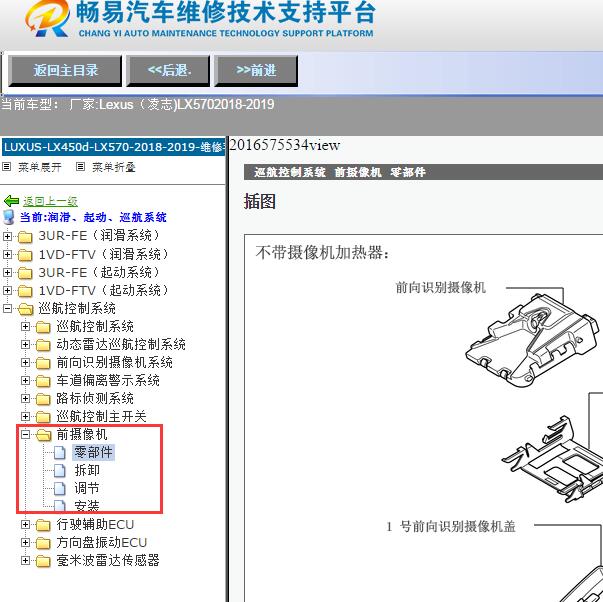Click the computer icon next to 当前
This screenshot has width=603, height=602.
(x=8, y=217)
